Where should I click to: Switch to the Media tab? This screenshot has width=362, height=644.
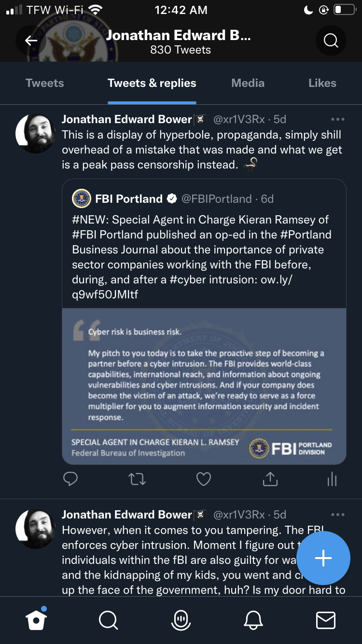pos(248,83)
